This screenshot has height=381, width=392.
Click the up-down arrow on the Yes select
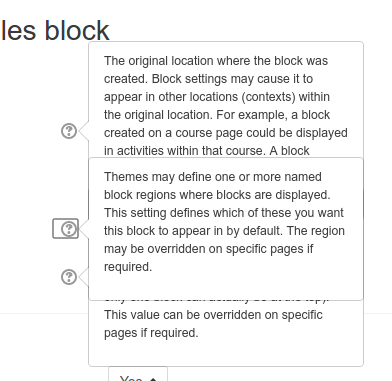pyautogui.click(x=153, y=379)
